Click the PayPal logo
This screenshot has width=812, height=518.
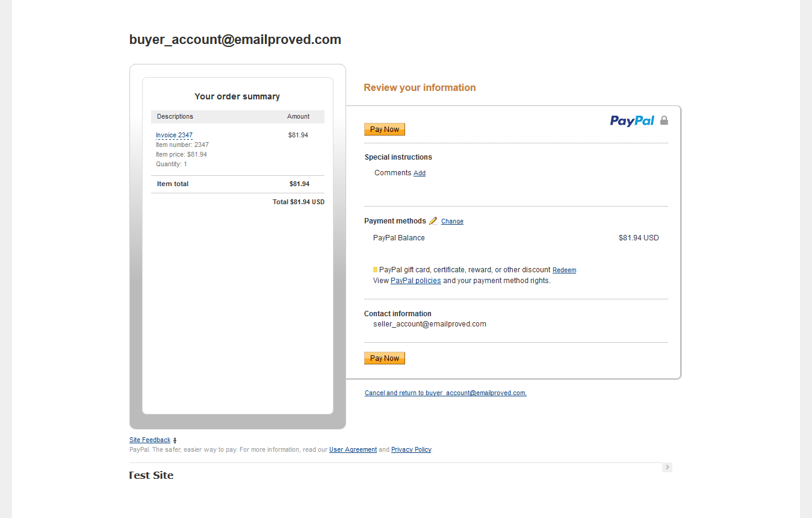(x=632, y=120)
